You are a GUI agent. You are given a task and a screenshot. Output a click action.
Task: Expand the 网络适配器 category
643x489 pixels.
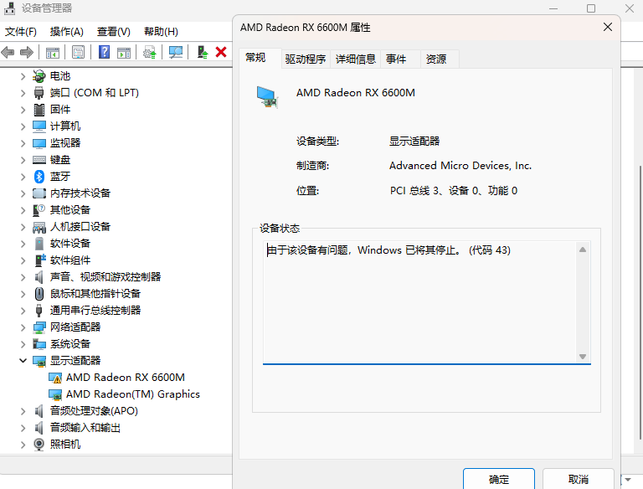click(23, 327)
